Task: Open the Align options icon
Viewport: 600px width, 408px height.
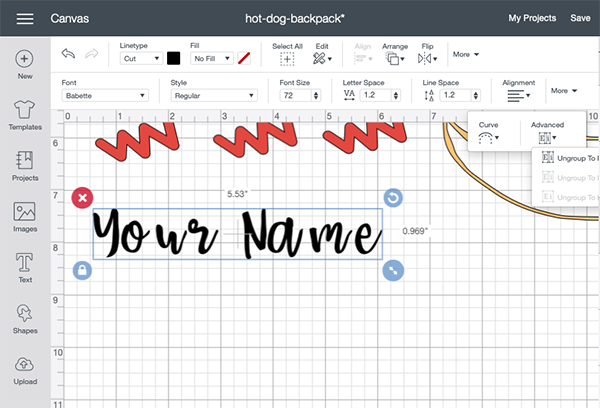Action: click(362, 59)
